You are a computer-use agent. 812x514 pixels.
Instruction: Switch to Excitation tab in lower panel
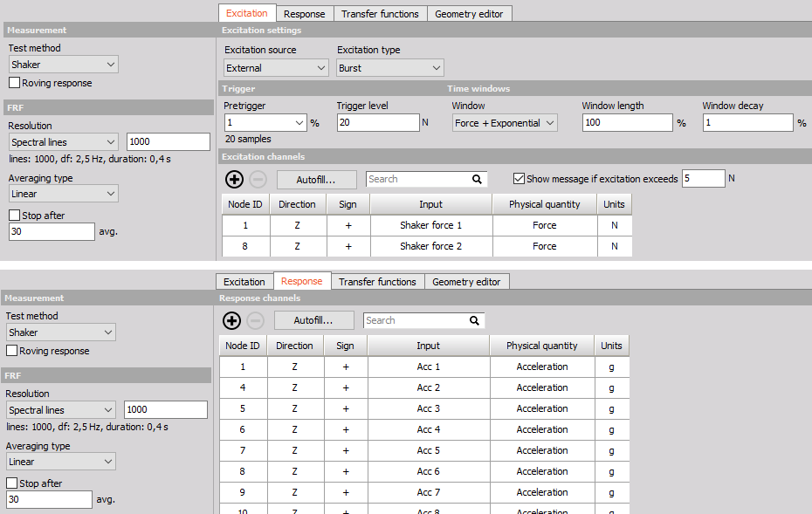[x=244, y=282]
